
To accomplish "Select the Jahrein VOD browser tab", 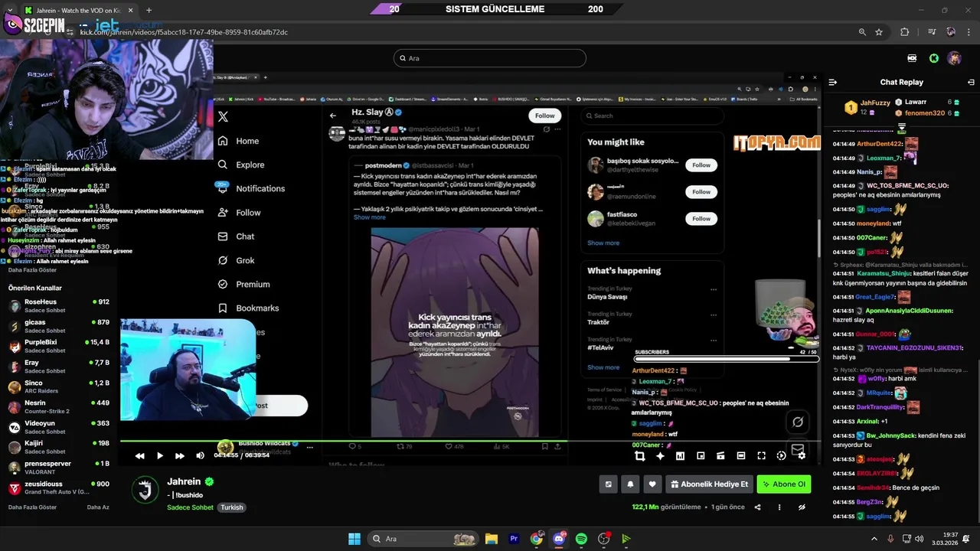I will point(77,10).
